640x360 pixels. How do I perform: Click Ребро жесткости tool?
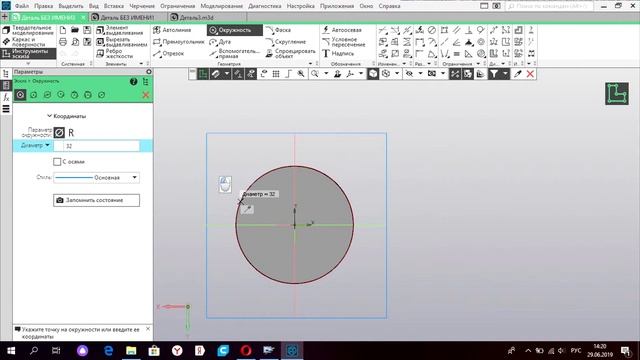(115, 53)
